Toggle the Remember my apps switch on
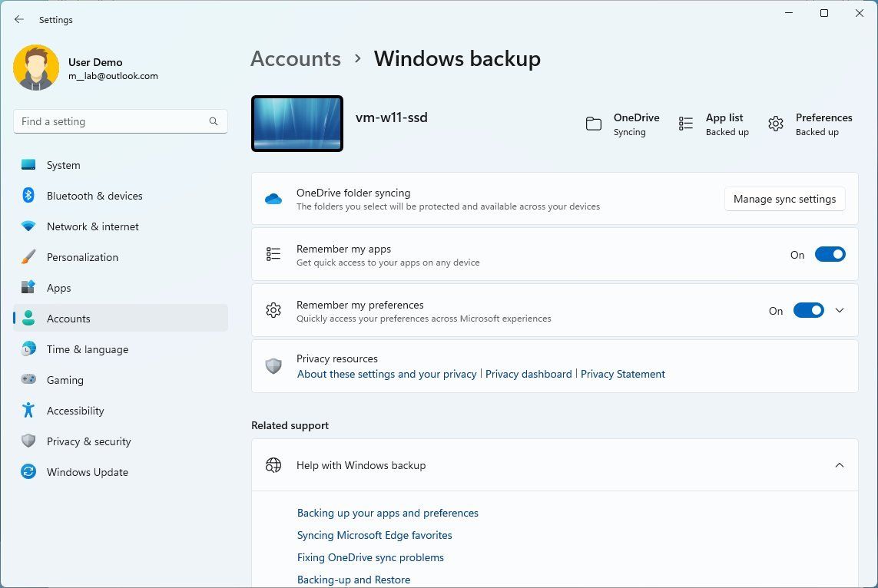 coord(830,254)
